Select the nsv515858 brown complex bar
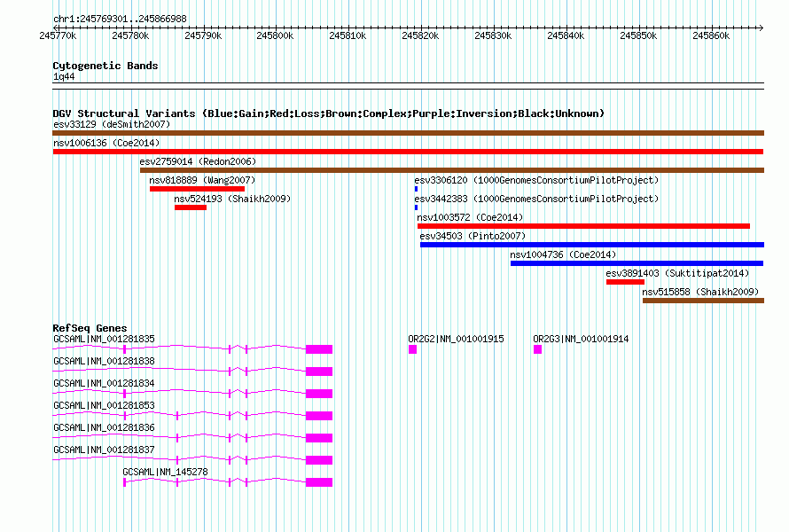789x532 pixels. point(704,301)
